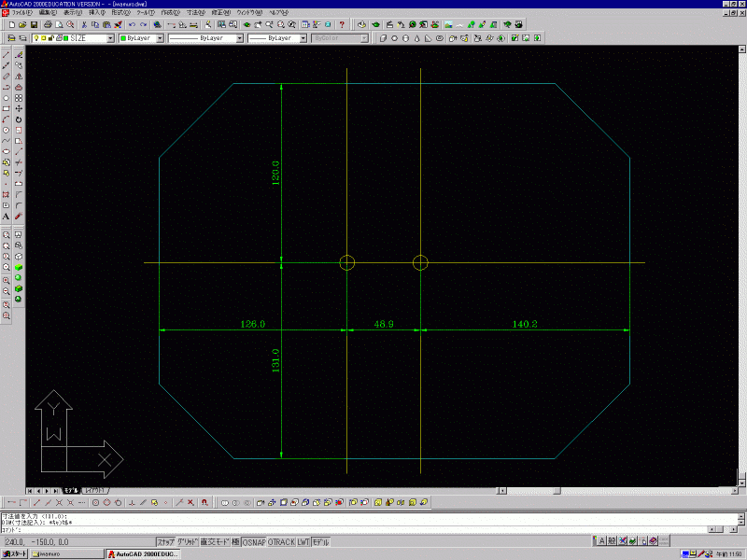Image resolution: width=747 pixels, height=560 pixels.
Task: Click the Open file folder icon
Action: 22,24
